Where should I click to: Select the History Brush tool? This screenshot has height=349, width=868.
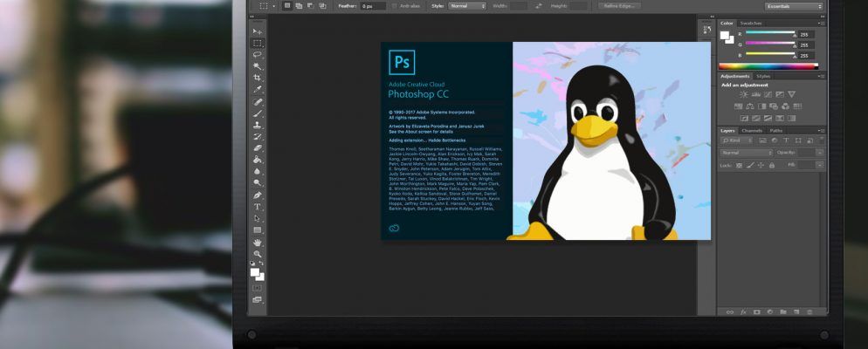tap(258, 137)
